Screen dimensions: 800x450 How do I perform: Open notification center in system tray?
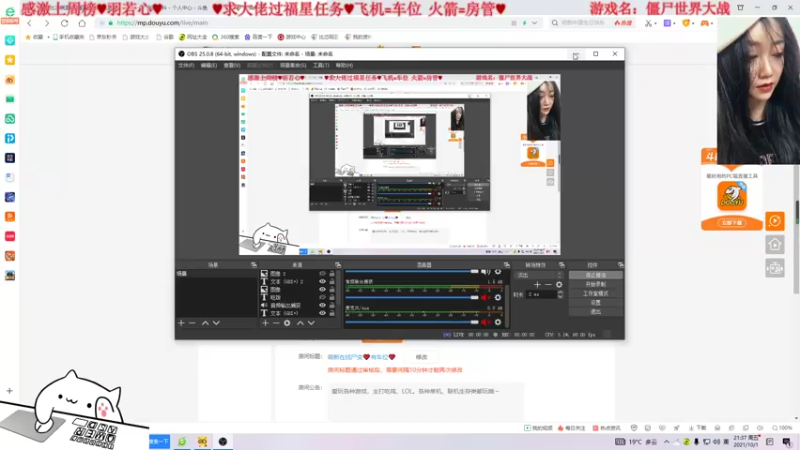click(787, 442)
